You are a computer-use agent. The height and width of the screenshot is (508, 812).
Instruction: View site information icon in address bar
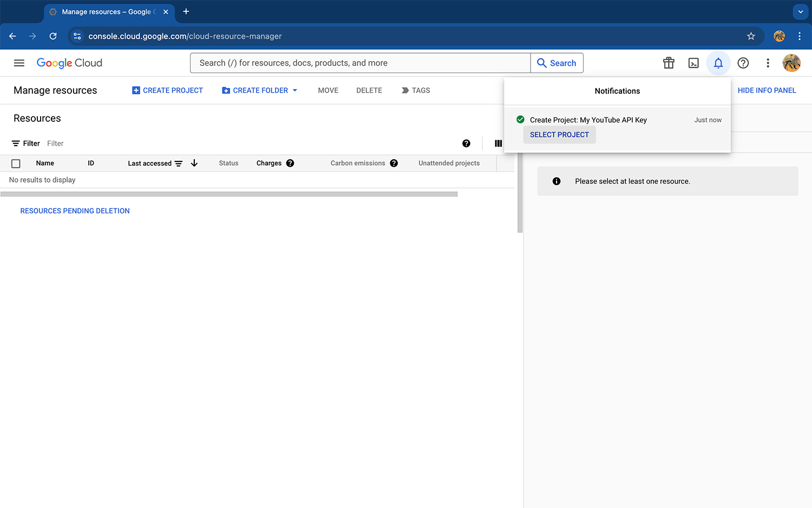pos(77,36)
